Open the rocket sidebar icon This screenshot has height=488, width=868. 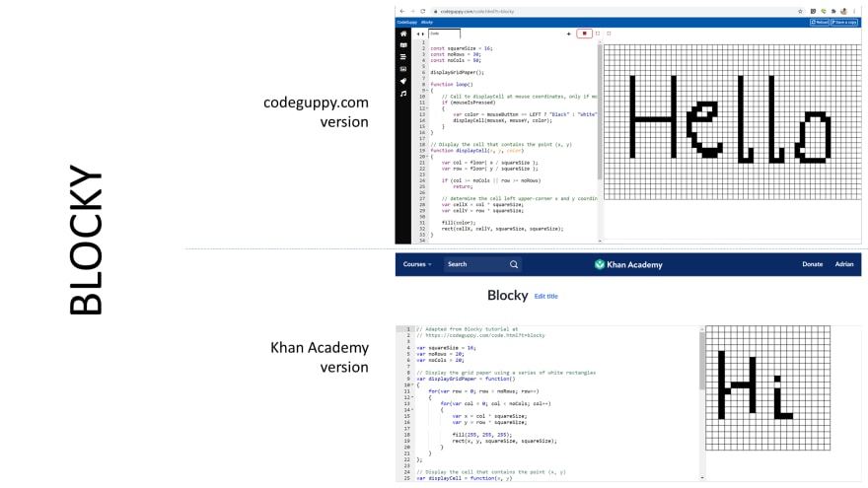click(403, 81)
